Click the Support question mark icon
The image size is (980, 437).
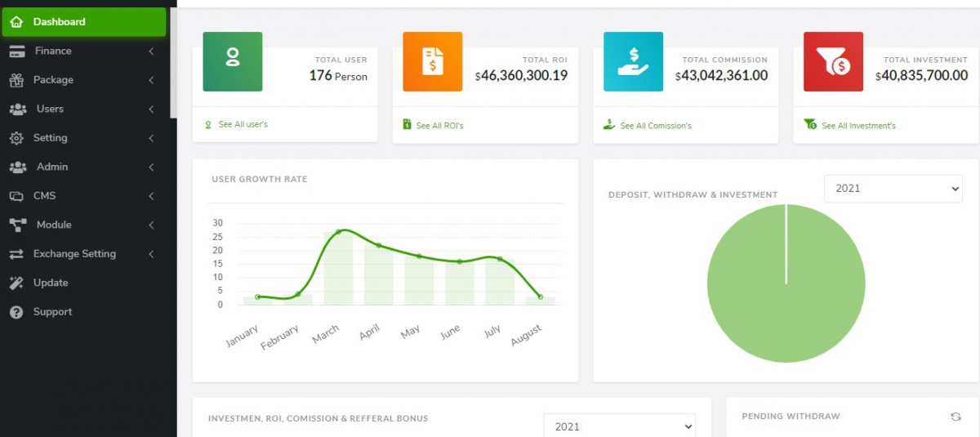16,312
